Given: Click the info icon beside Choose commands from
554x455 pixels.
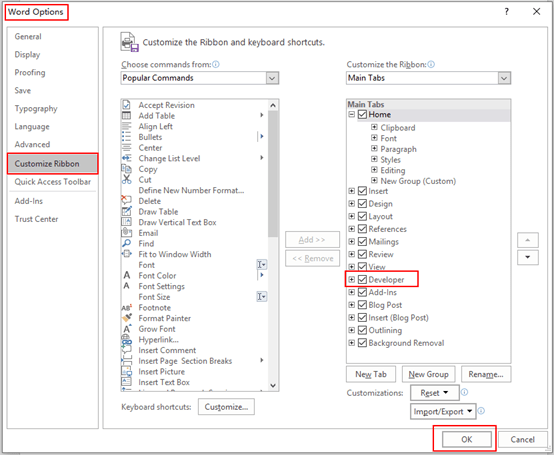Looking at the screenshot, I should click(x=216, y=64).
